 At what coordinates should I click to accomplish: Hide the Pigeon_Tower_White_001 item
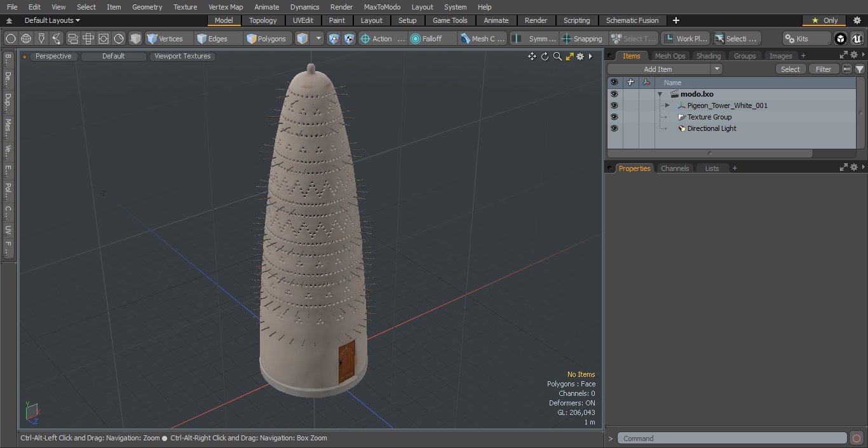pyautogui.click(x=614, y=105)
